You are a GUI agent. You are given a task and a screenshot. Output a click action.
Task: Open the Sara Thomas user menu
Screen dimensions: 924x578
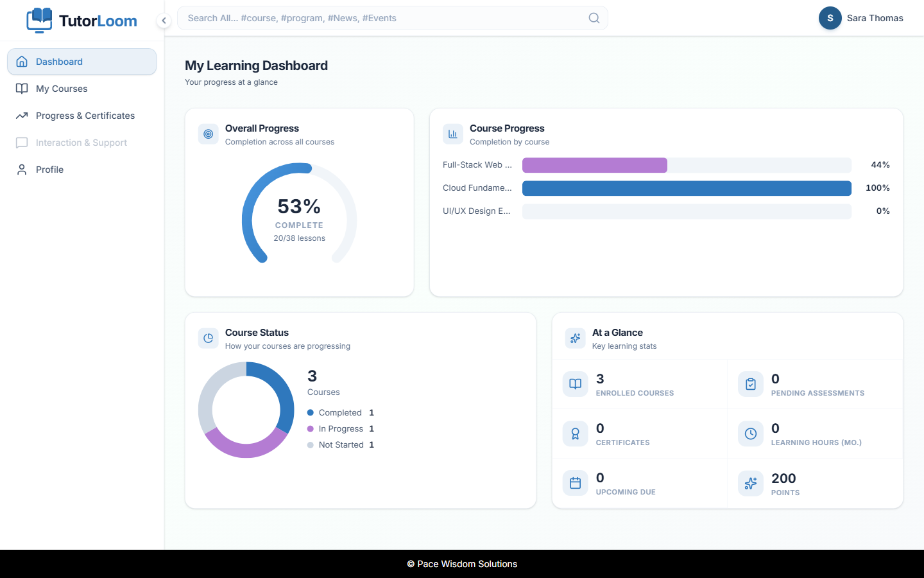tap(861, 18)
